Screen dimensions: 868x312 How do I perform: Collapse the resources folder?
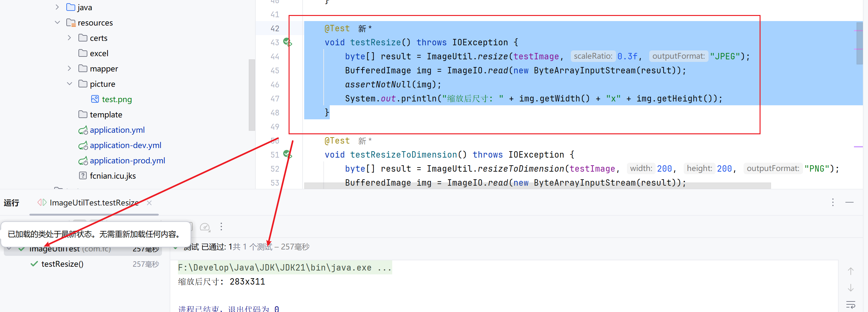57,23
